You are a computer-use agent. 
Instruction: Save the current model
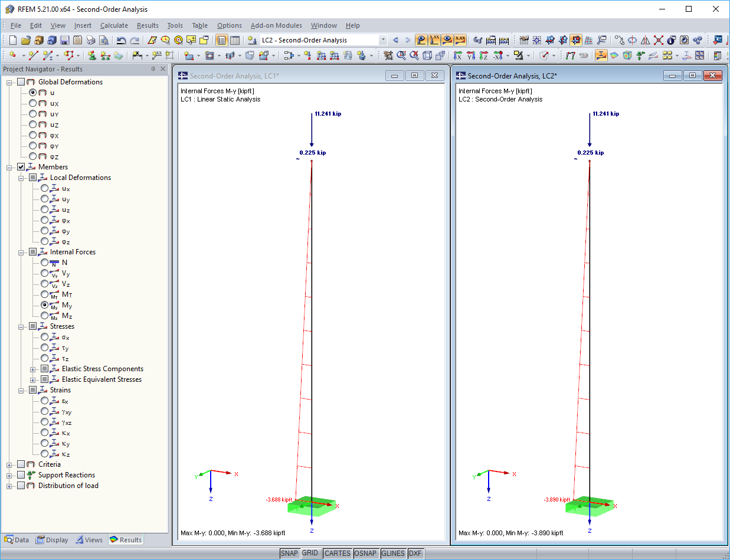pyautogui.click(x=66, y=40)
